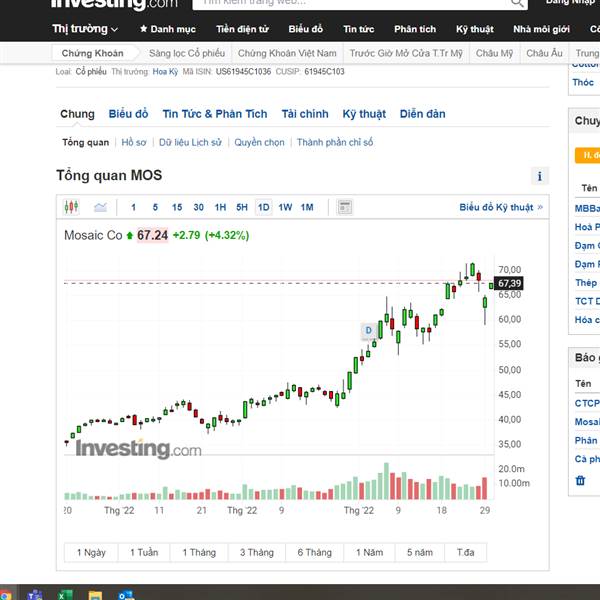
Task: Open the Nhà môi giới menu
Action: pos(541,29)
